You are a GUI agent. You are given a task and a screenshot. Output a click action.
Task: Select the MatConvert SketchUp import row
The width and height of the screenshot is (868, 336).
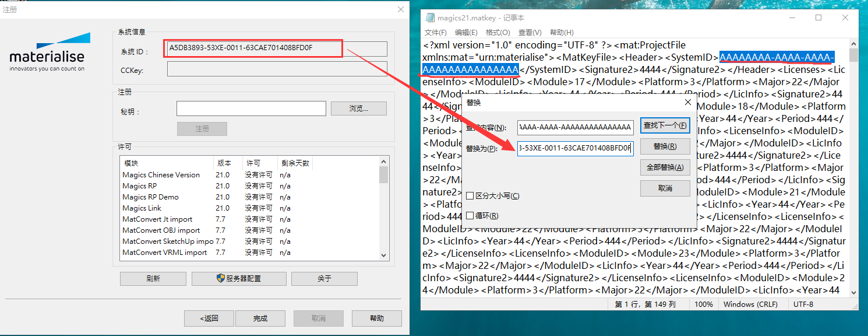[250, 242]
